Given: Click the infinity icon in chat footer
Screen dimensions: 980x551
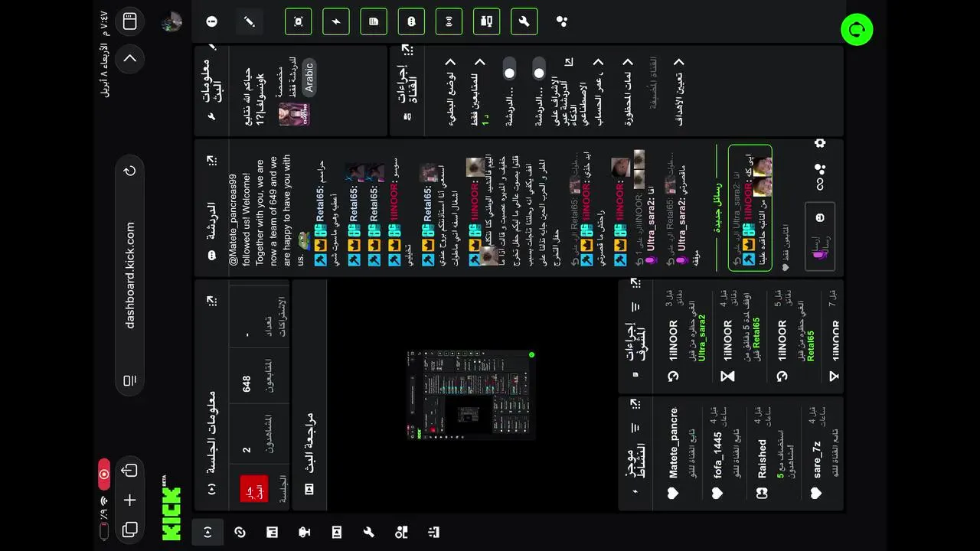Looking at the screenshot, I should pyautogui.click(x=820, y=184).
